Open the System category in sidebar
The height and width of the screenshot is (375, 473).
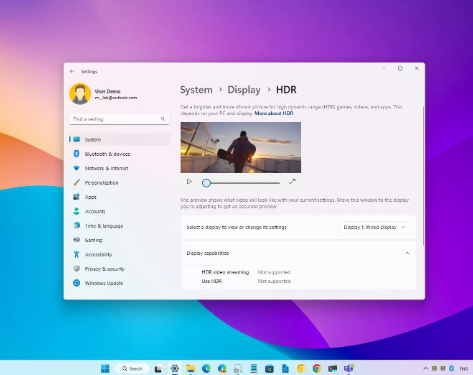119,139
